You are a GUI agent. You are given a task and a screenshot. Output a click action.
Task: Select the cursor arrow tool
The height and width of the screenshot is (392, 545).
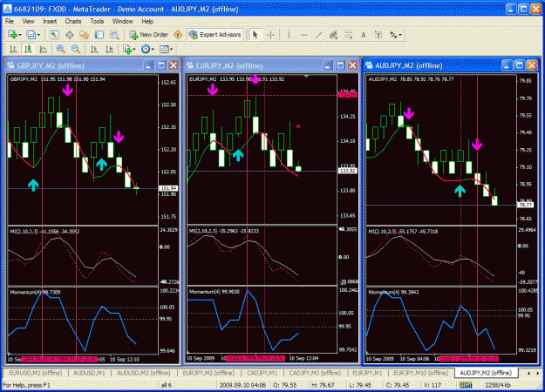click(x=255, y=35)
